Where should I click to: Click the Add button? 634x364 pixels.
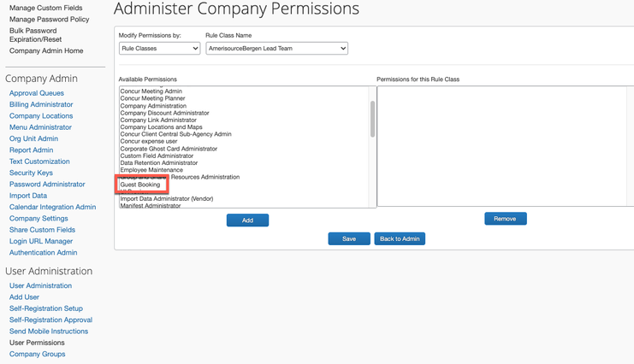point(247,220)
